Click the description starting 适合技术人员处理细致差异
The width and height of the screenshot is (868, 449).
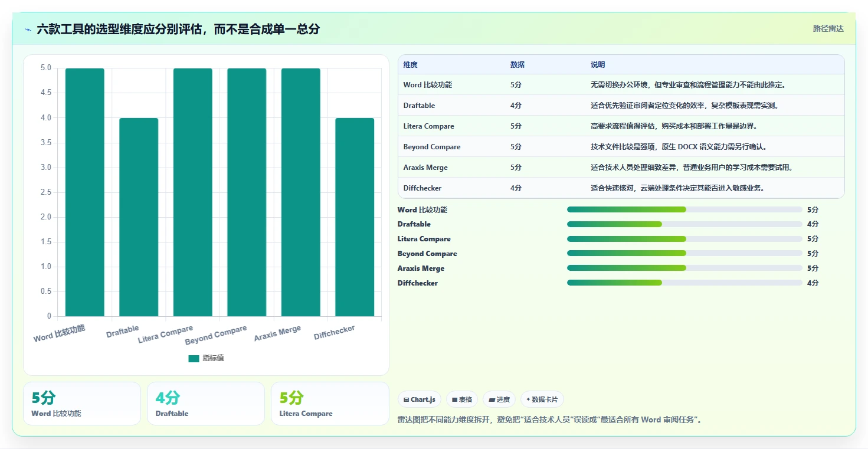(692, 168)
